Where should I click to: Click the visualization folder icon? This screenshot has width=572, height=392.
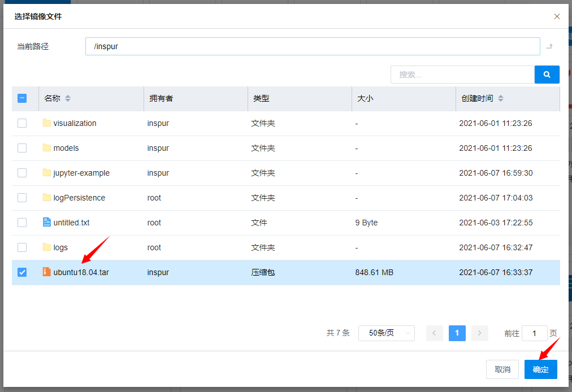point(47,123)
